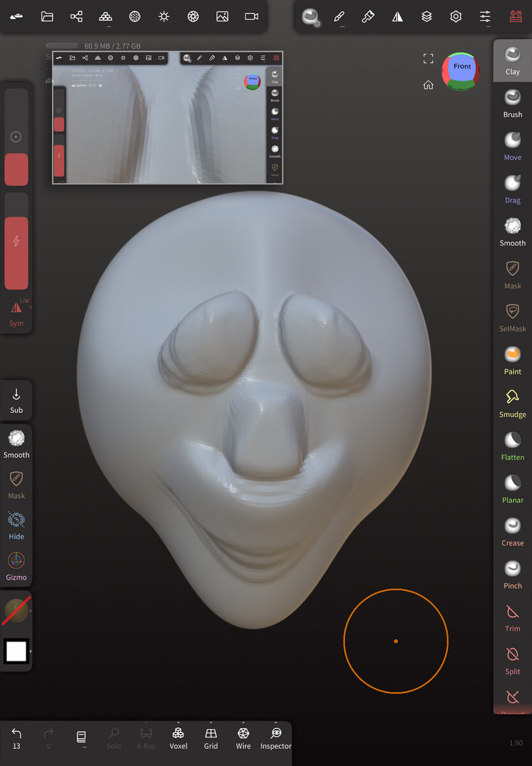Toggle Smooth shortcut on left panel

[x=17, y=444]
